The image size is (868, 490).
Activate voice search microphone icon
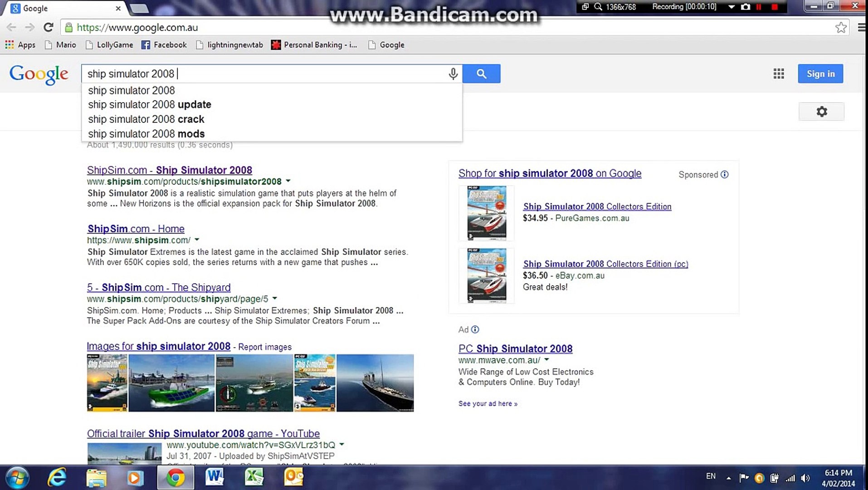(453, 73)
